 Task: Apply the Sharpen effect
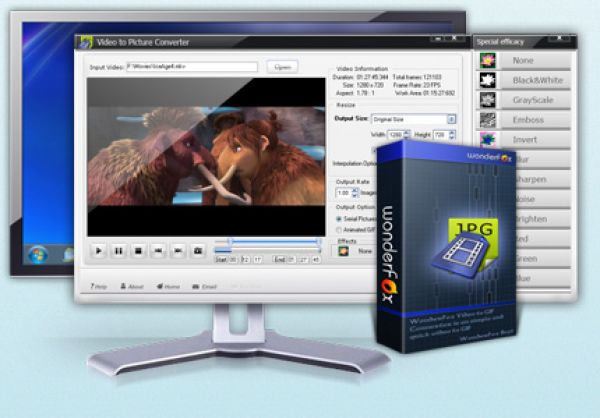tap(543, 180)
